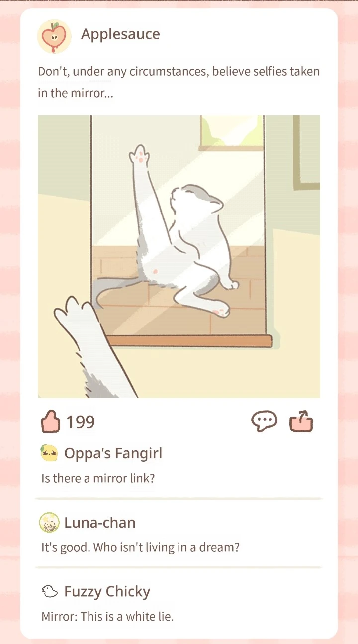Open comments via speech bubble icon
The width and height of the screenshot is (358, 644).
pos(264,422)
